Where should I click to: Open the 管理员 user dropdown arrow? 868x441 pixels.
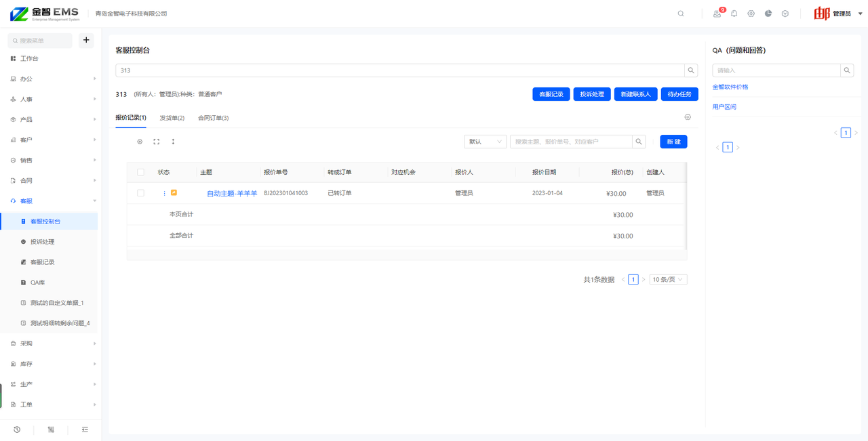(861, 14)
